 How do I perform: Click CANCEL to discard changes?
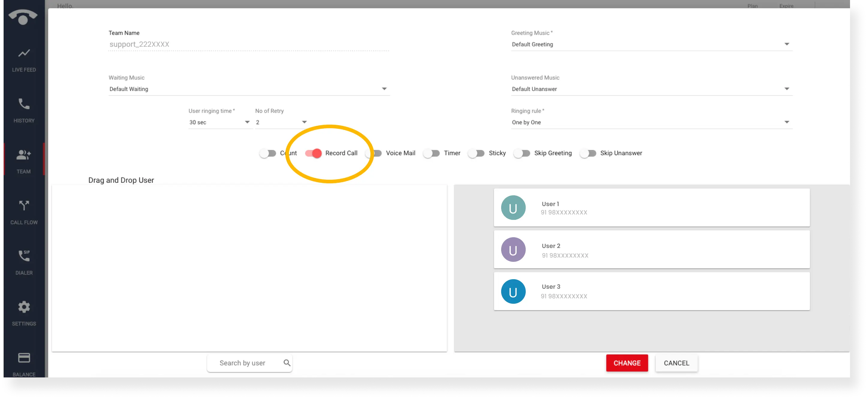coord(676,363)
